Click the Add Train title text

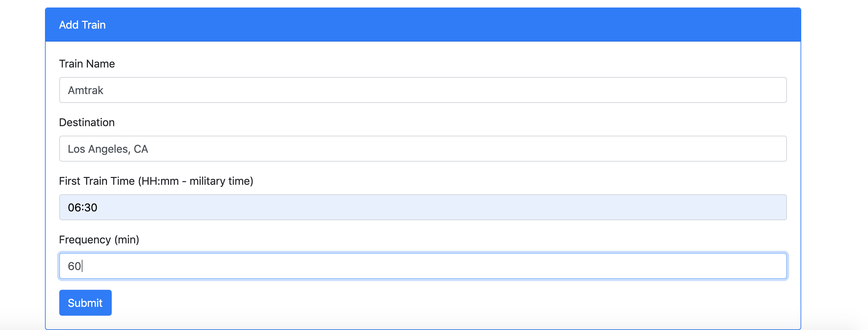click(82, 24)
